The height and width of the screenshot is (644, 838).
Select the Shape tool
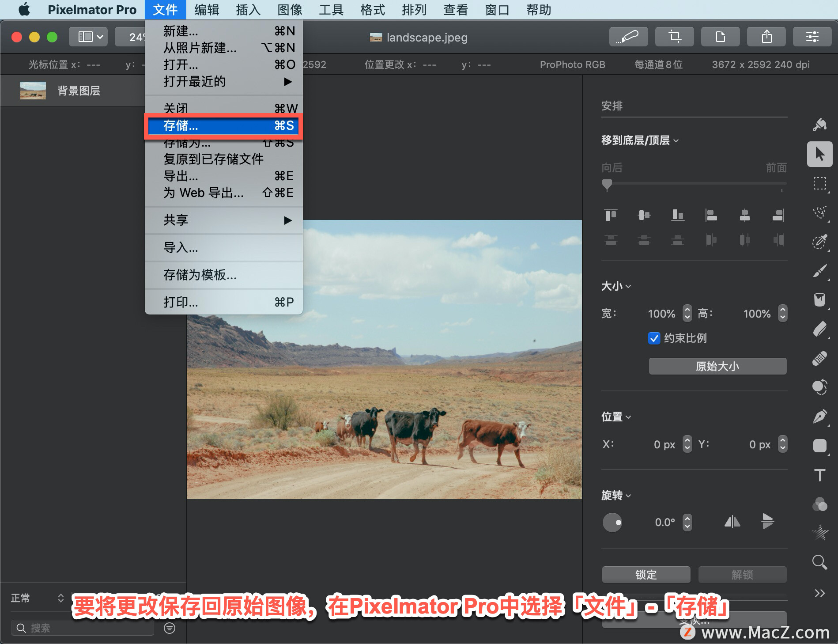point(820,446)
